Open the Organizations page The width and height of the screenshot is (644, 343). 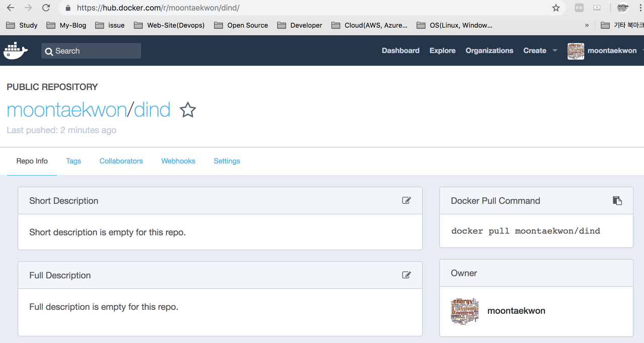click(490, 51)
